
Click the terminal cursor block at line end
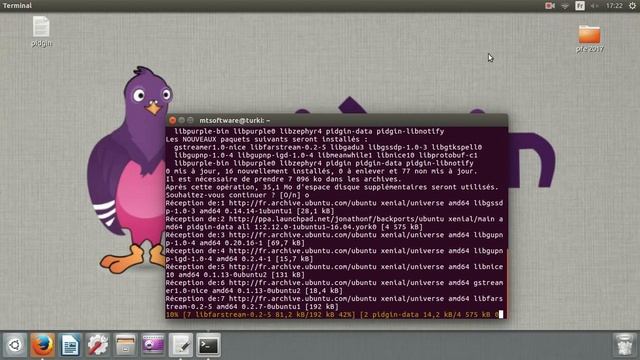click(501, 314)
